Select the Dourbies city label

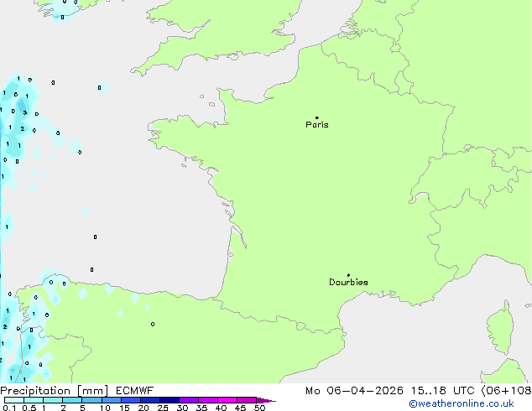point(348,283)
